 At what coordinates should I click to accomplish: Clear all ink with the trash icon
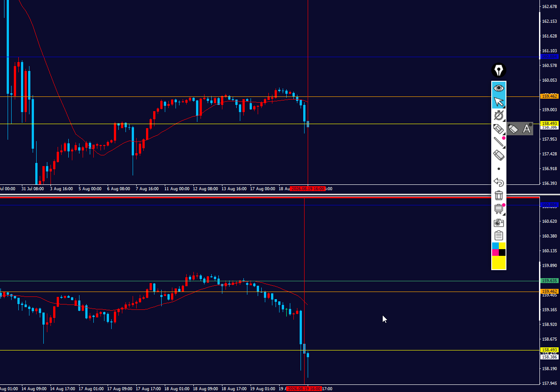(x=498, y=196)
